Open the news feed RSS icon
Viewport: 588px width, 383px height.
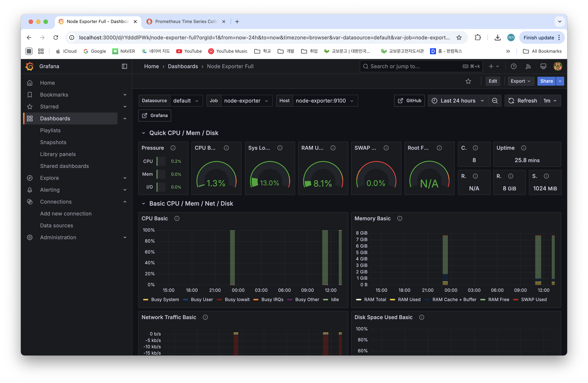pyautogui.click(x=529, y=66)
